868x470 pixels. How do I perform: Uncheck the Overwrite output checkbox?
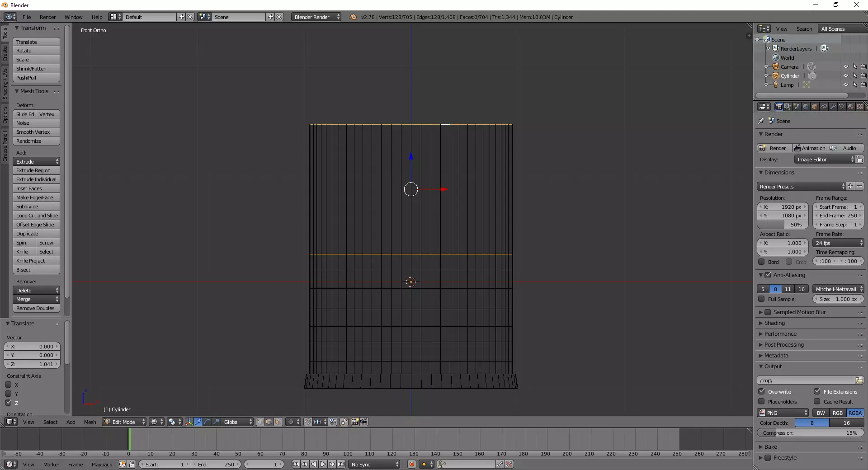click(x=762, y=391)
